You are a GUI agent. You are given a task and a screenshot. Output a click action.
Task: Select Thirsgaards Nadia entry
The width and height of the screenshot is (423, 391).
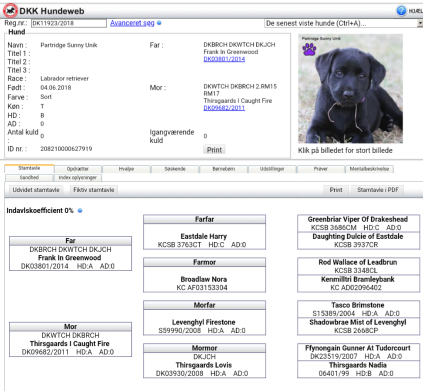(x=358, y=365)
